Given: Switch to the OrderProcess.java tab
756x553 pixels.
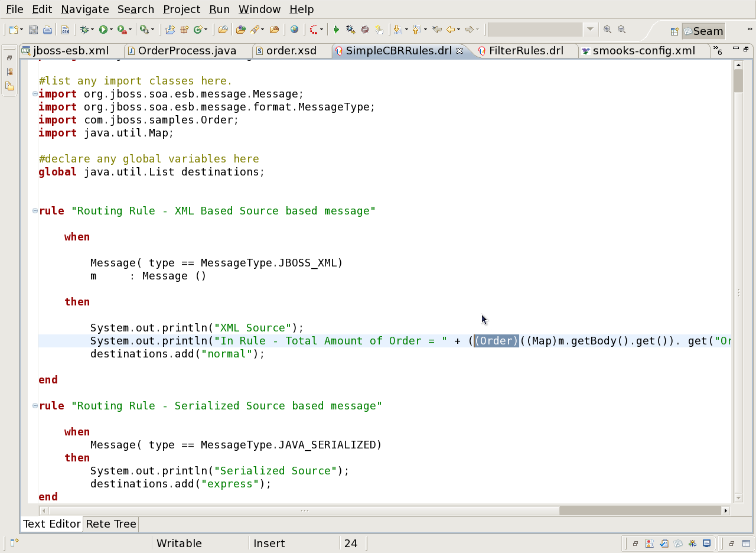Looking at the screenshot, I should click(187, 51).
